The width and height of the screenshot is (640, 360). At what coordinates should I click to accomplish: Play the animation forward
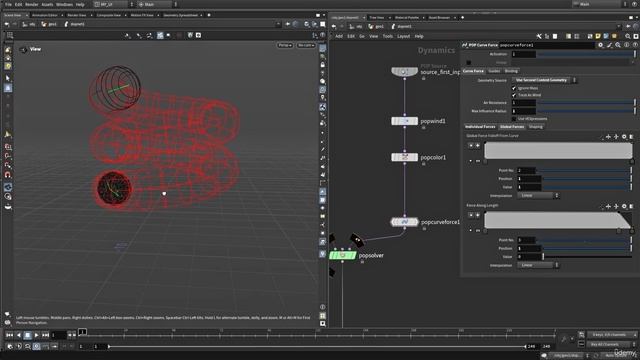click(x=36, y=335)
